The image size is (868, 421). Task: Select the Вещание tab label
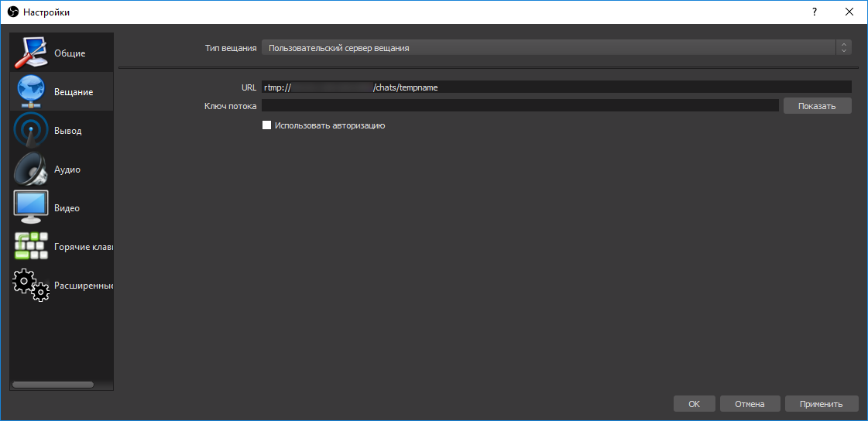point(73,92)
